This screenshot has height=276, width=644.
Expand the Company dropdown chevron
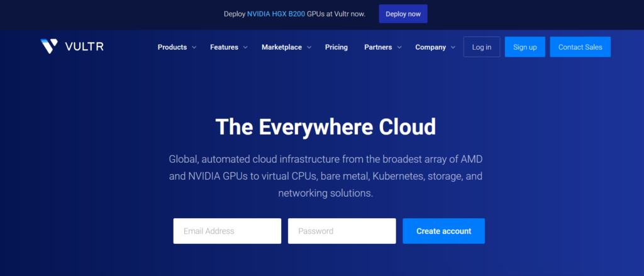tap(453, 47)
